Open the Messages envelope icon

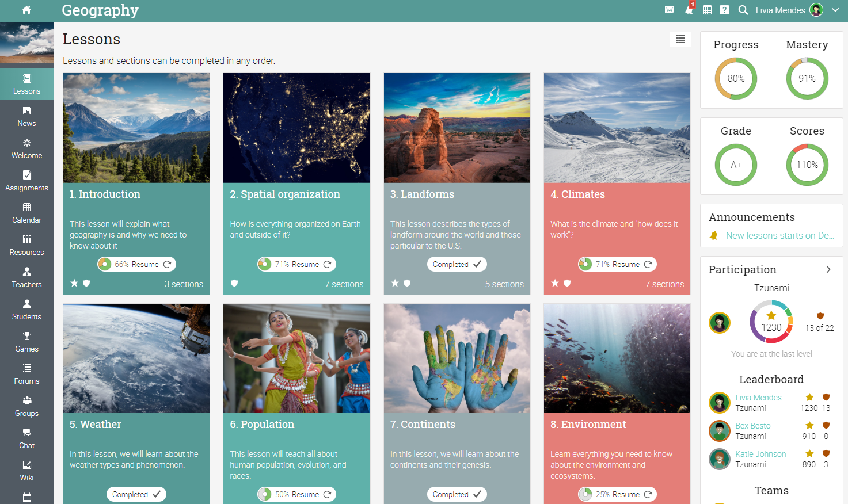(x=669, y=10)
